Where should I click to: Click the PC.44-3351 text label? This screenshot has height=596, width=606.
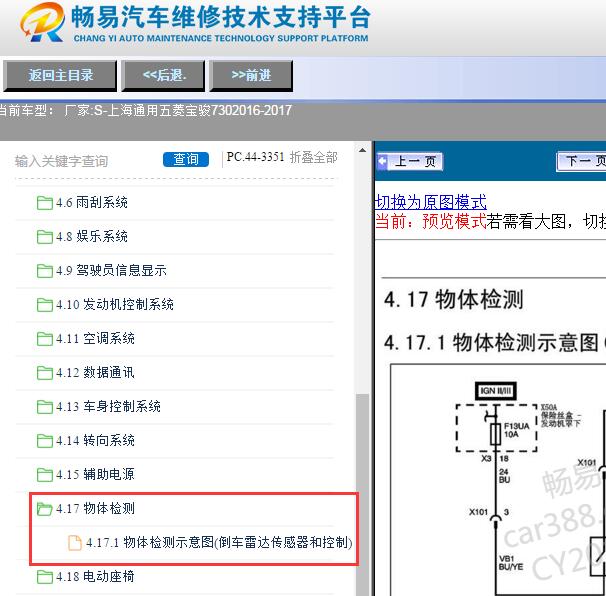(x=255, y=157)
